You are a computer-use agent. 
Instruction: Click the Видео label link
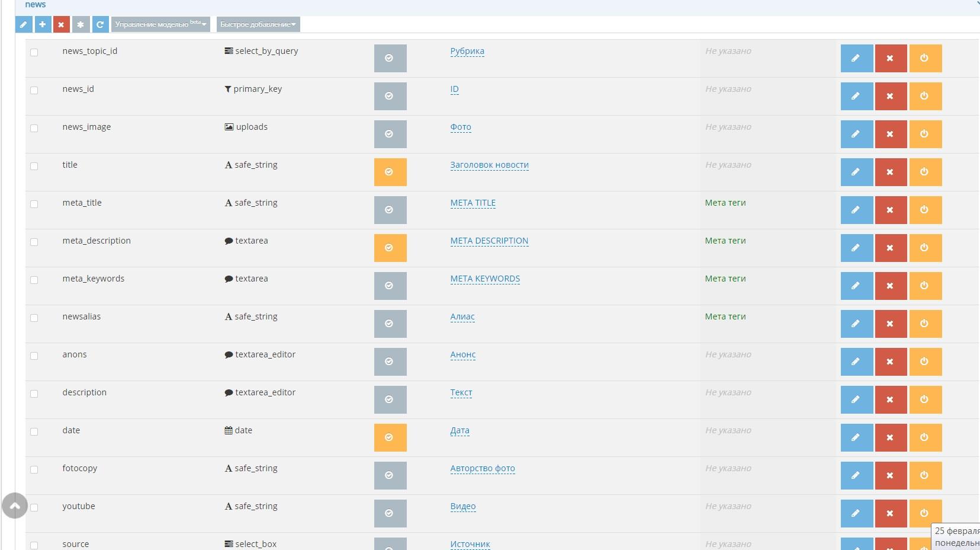click(x=463, y=506)
